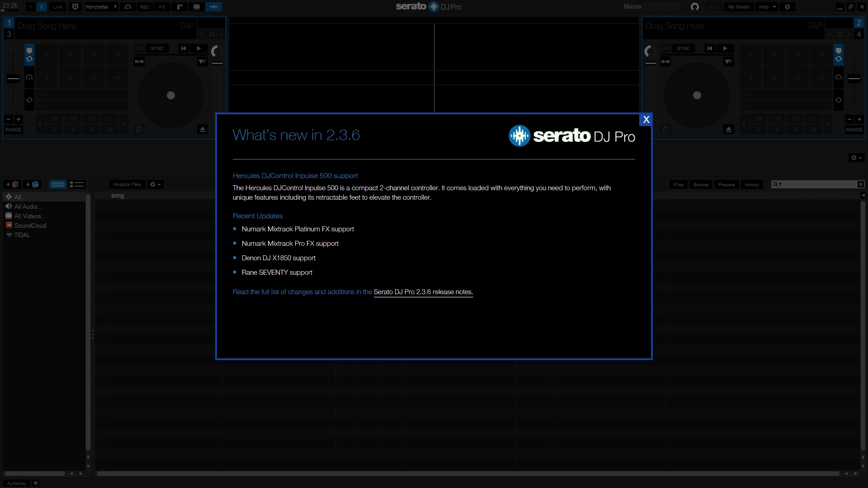Click TAP tempo on right deck

point(814,26)
